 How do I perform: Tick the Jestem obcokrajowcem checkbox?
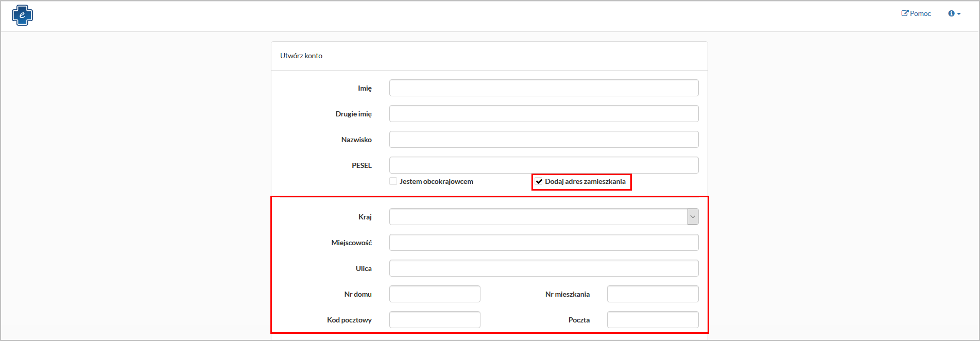coord(393,181)
